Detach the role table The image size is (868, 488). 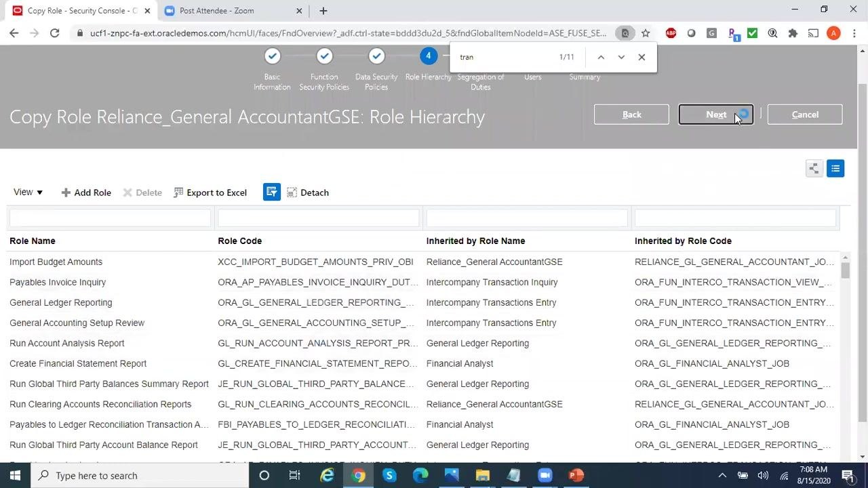click(308, 192)
